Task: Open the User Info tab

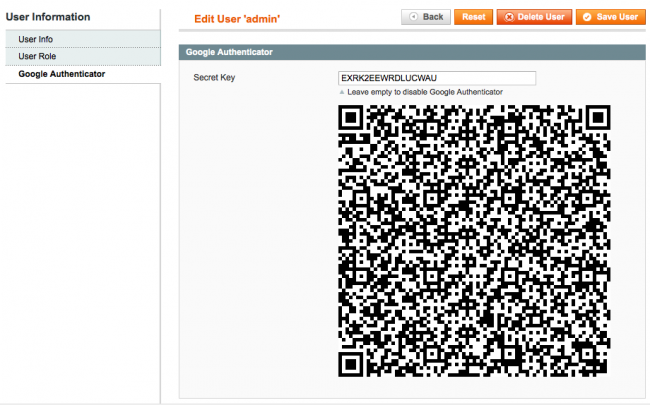Action: point(83,39)
